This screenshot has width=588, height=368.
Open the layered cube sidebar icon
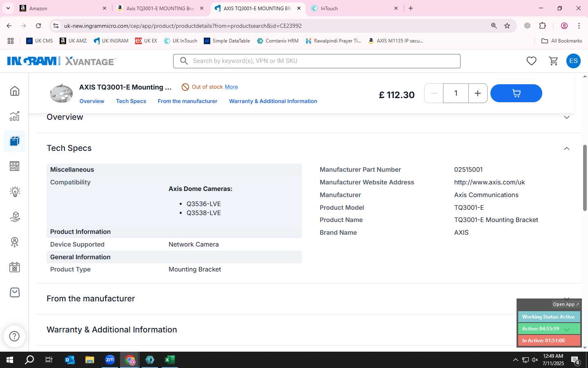15,217
